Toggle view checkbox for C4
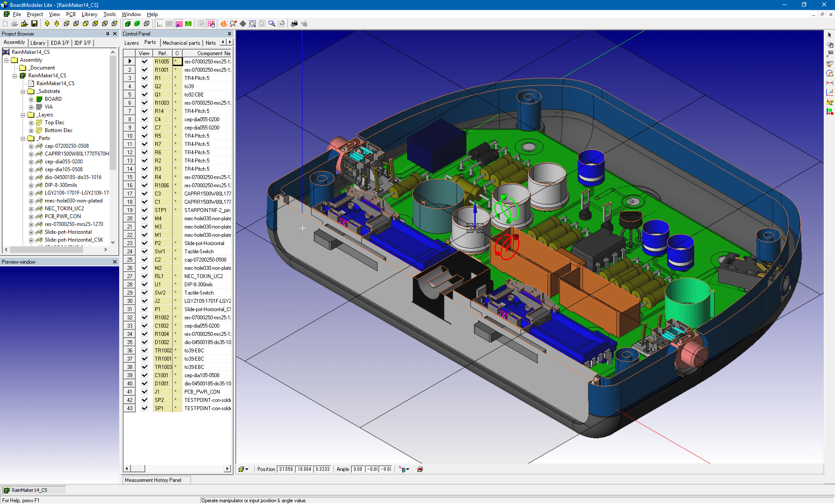 click(x=144, y=119)
